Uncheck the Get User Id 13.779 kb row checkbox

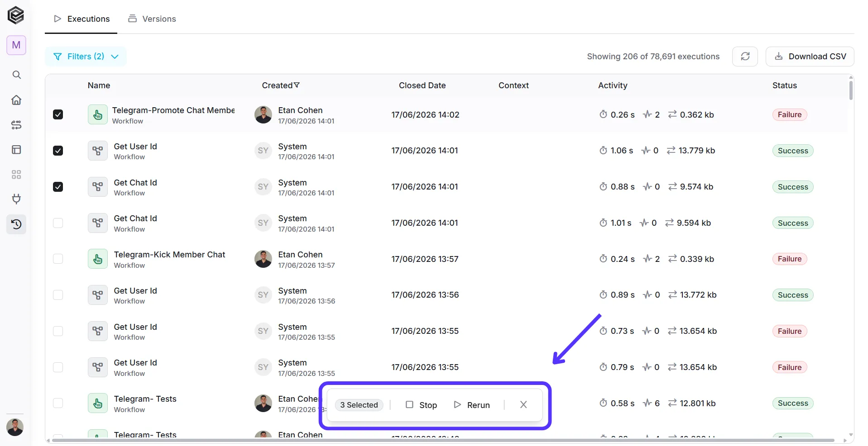click(x=58, y=151)
